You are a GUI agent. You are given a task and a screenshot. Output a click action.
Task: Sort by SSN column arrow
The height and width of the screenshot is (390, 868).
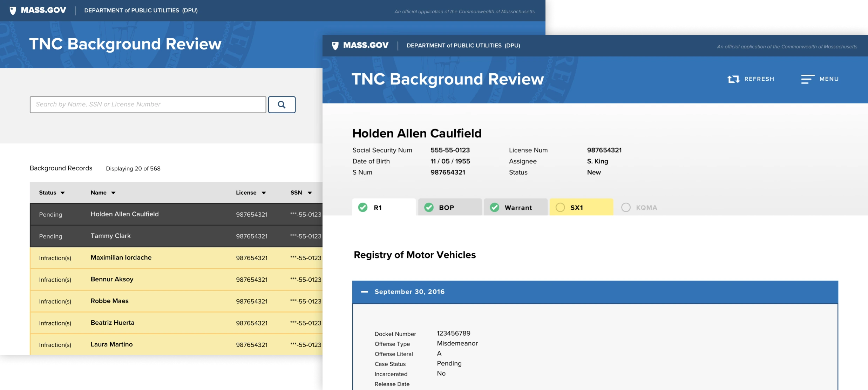310,193
